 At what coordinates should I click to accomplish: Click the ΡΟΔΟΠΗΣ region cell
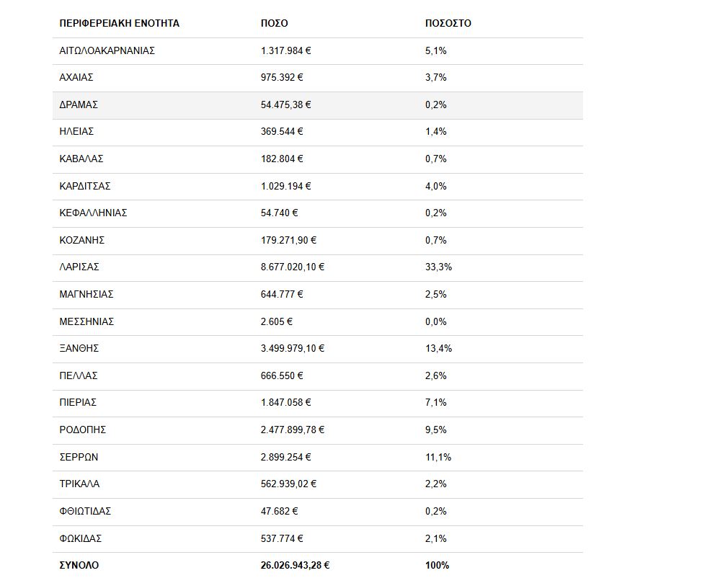click(x=83, y=430)
